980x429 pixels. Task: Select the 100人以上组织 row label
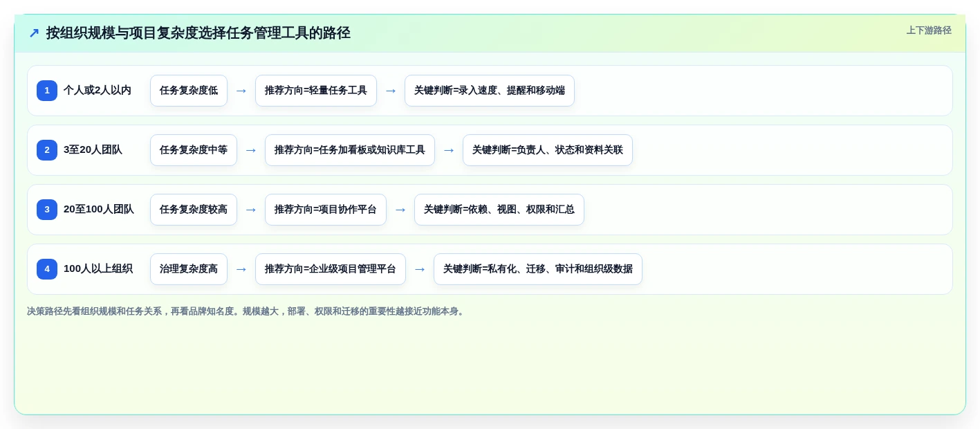coord(98,269)
